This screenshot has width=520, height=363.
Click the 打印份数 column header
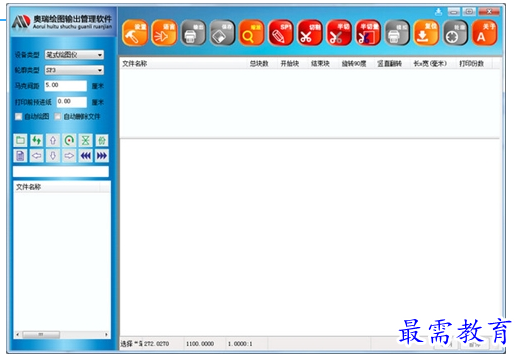tap(472, 63)
